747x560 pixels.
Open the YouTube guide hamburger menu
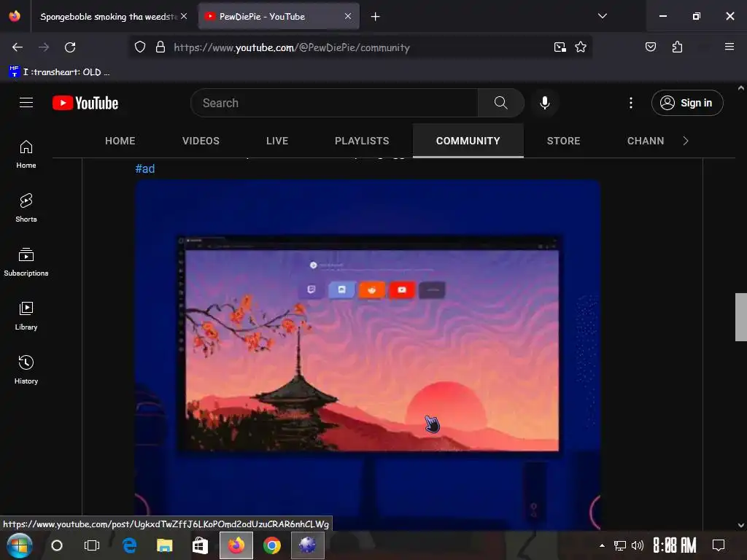click(x=26, y=103)
